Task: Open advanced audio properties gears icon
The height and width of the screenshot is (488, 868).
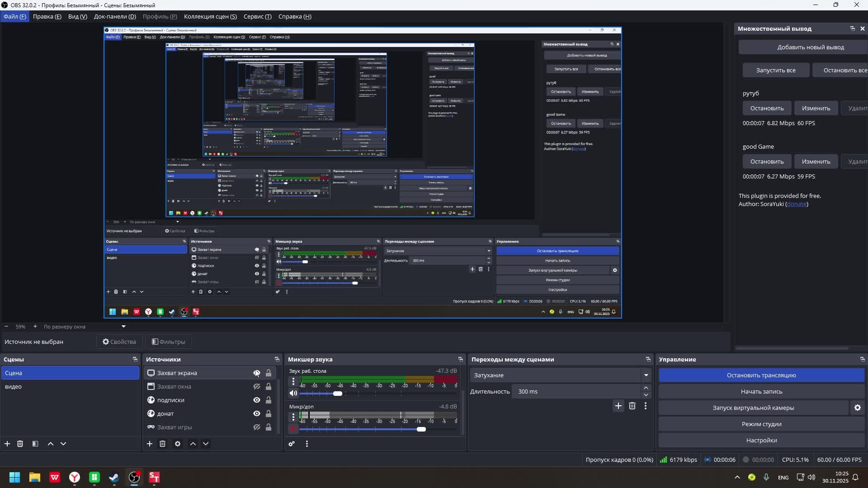Action: coord(292,444)
